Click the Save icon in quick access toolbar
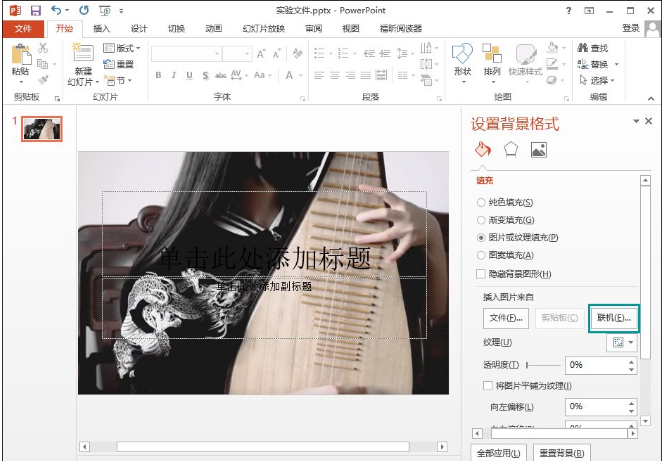This screenshot has width=663, height=461. [34, 9]
